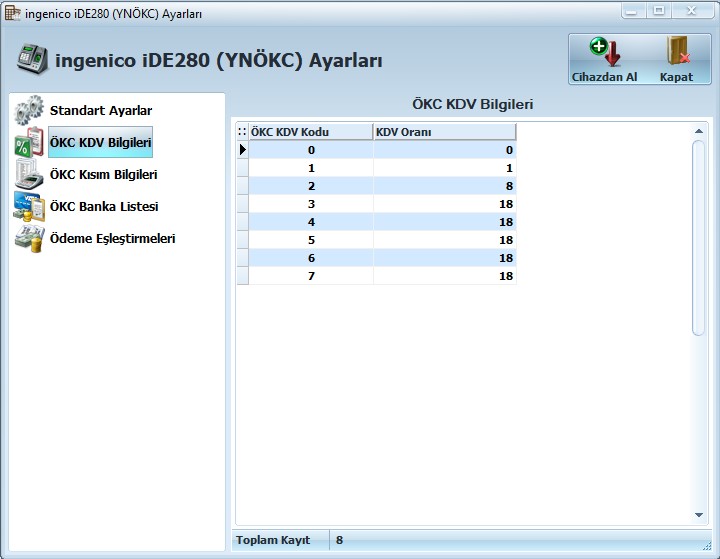Click scrollbar down arrow in table
This screenshot has width=720, height=559.
699,515
